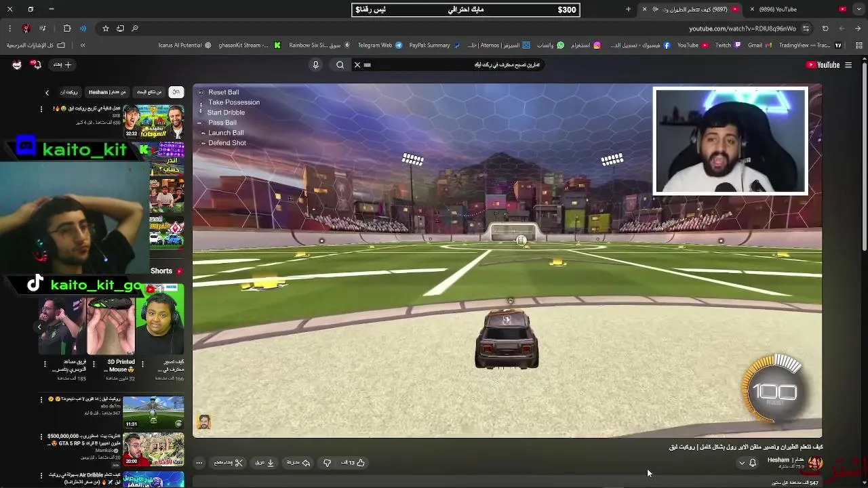
Task: Open subscription notification bell dropdown
Action: [x=747, y=463]
